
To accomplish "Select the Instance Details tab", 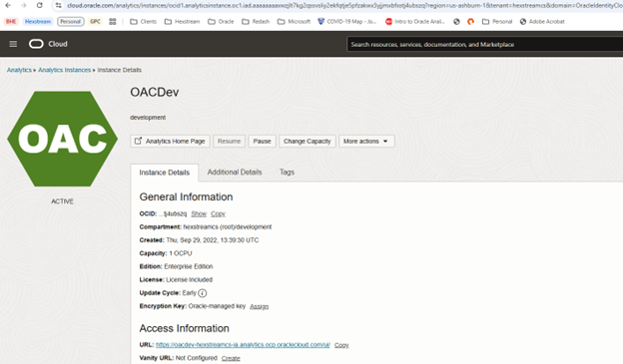I will click(164, 173).
